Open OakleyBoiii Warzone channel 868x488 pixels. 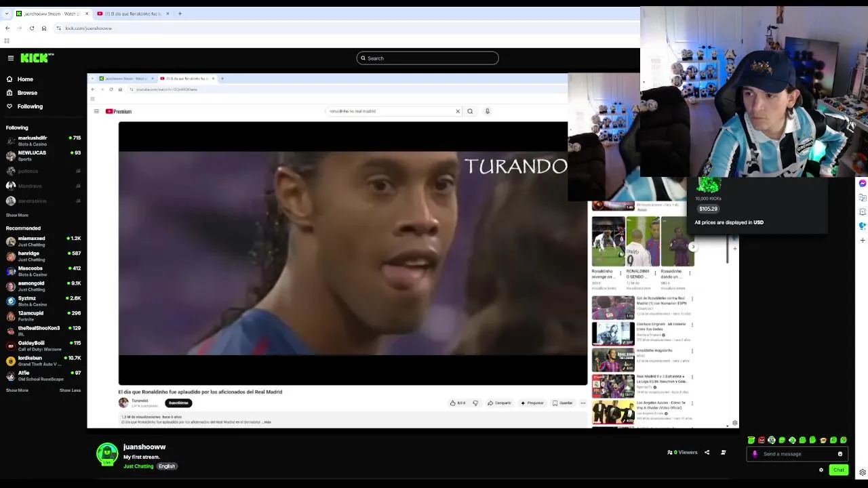(x=43, y=346)
